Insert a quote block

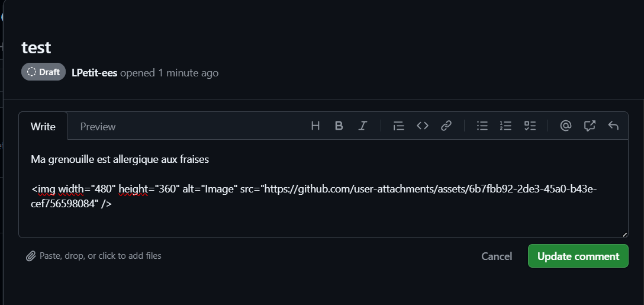(399, 126)
